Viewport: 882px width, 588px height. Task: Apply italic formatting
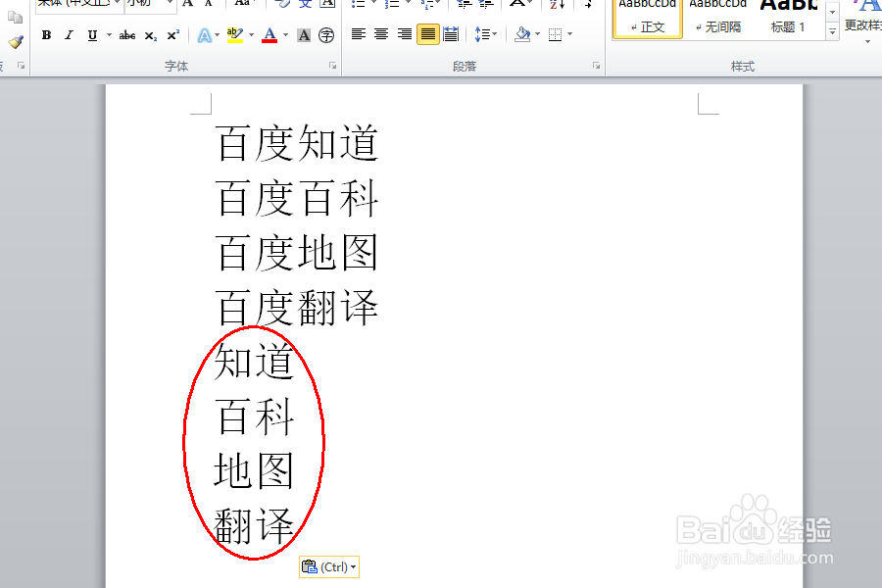tap(67, 34)
